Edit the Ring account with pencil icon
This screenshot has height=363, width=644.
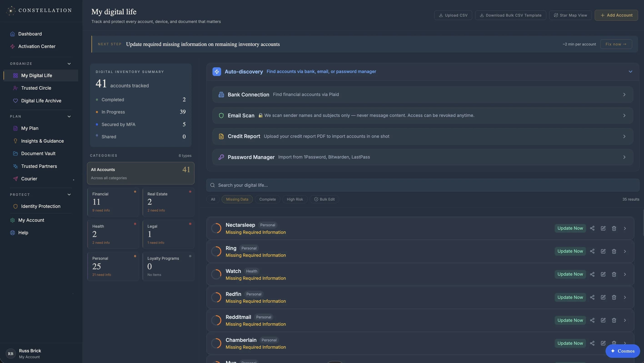tap(603, 251)
